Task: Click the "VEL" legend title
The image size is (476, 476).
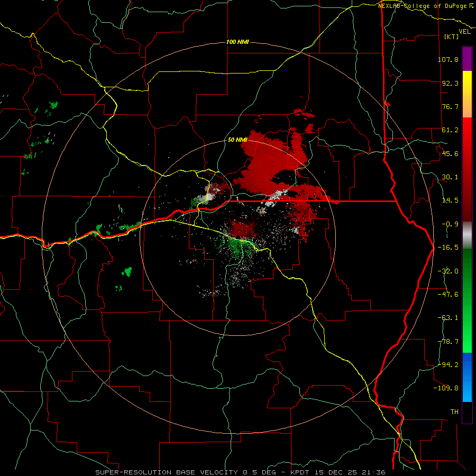Action: point(465,32)
